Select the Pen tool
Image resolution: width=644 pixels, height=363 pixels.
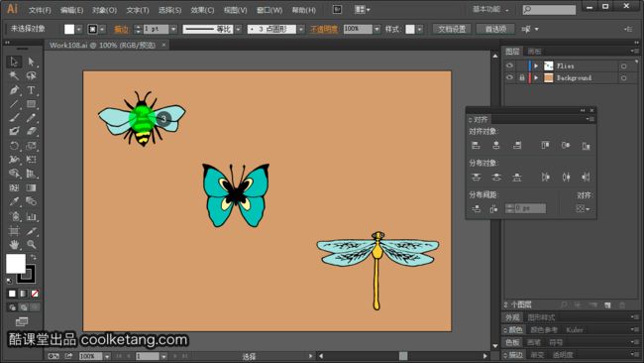15,90
